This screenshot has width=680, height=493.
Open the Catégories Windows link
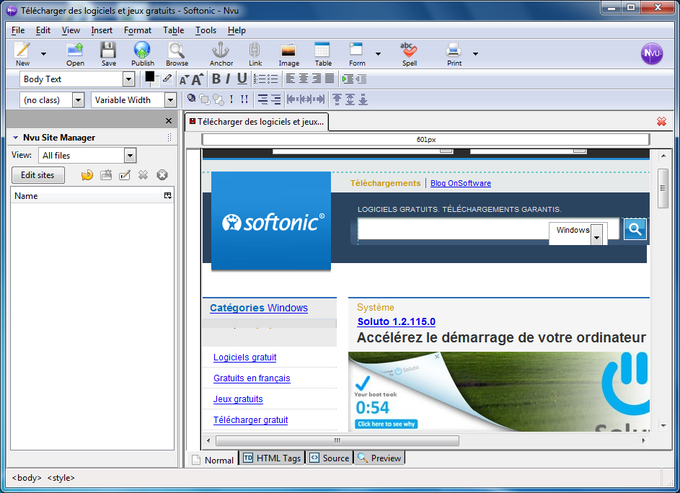(x=259, y=308)
